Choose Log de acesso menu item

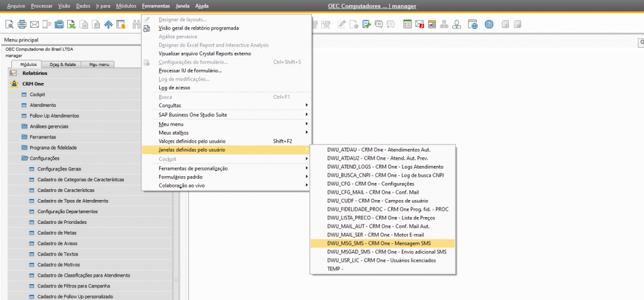pos(174,87)
